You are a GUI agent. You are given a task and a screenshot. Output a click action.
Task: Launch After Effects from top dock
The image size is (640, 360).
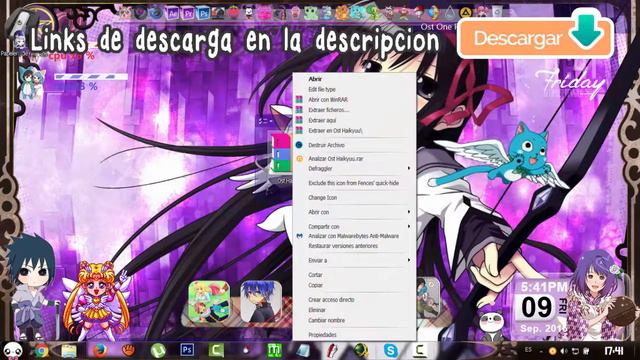click(x=173, y=13)
